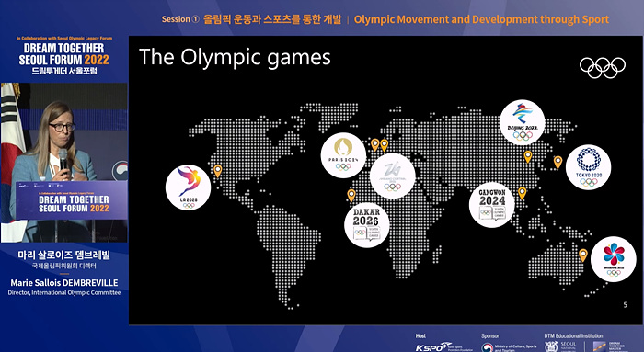Screen dimensions: 644x352
Task: Click the Olympic rings logo on the slide
Action: pos(603,67)
